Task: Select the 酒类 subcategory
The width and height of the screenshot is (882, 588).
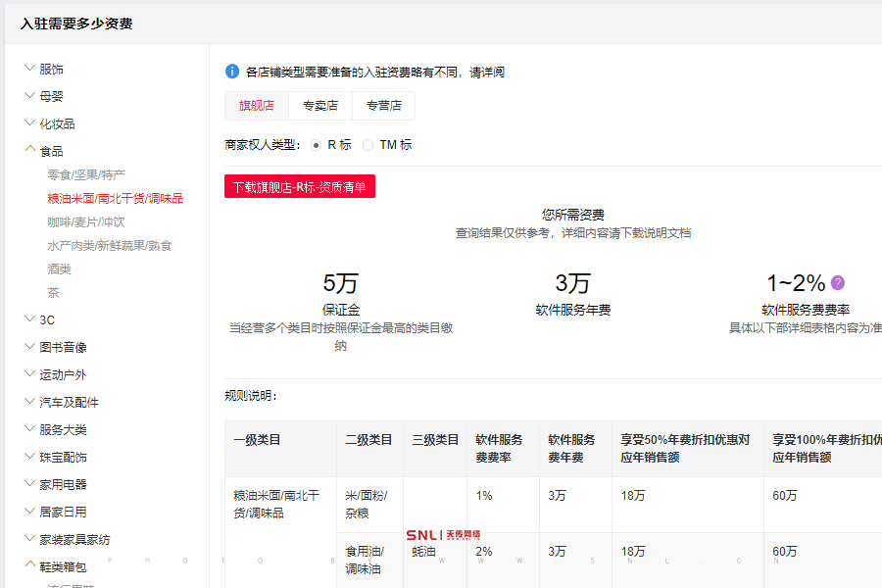Action: click(x=59, y=269)
